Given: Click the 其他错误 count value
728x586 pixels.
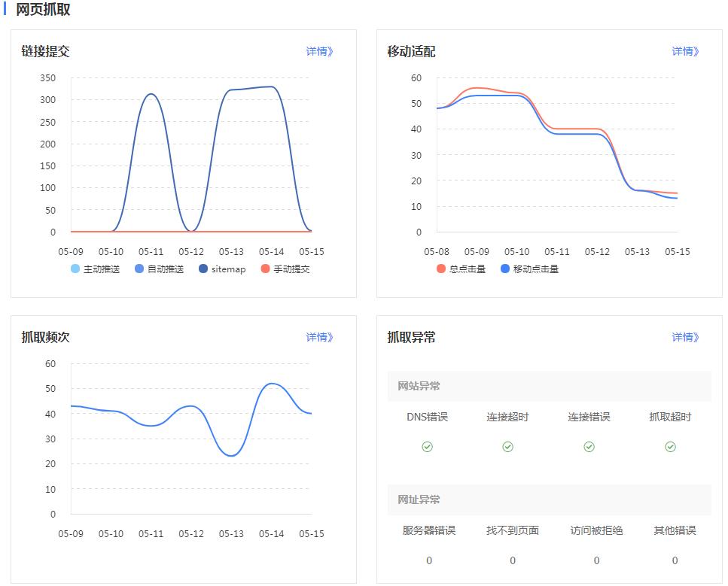Looking at the screenshot, I should (x=675, y=560).
